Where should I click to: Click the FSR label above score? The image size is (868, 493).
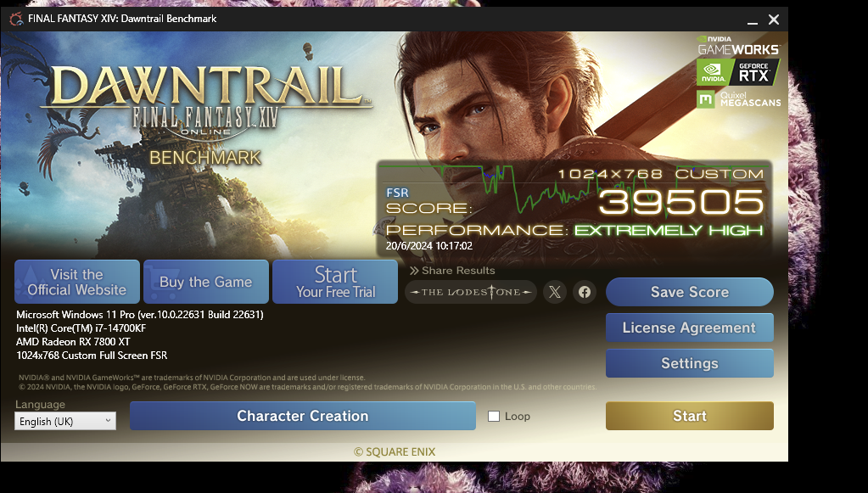tap(397, 193)
